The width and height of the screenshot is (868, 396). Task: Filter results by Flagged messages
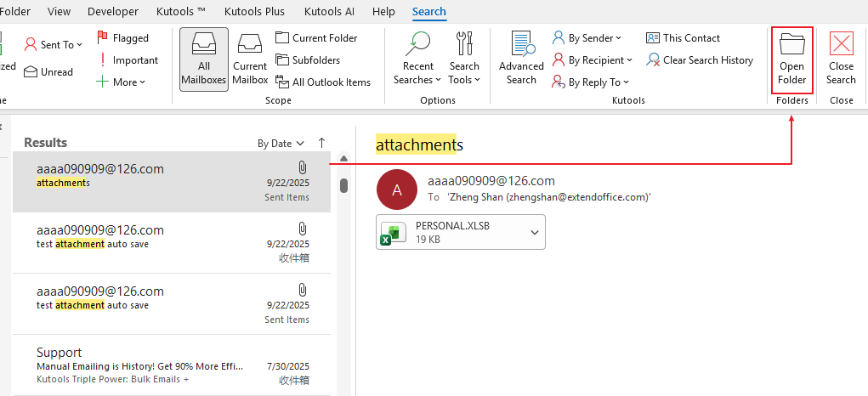(x=122, y=38)
